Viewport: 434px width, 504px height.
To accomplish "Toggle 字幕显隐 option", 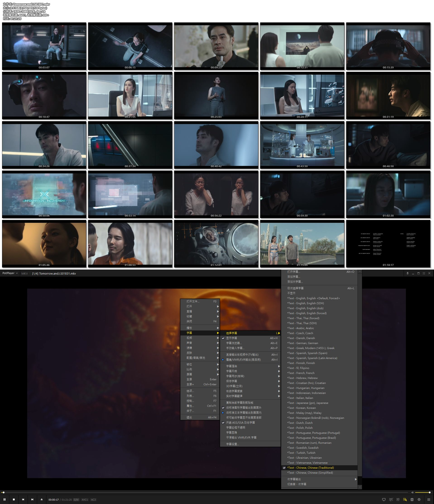I will tap(250, 432).
